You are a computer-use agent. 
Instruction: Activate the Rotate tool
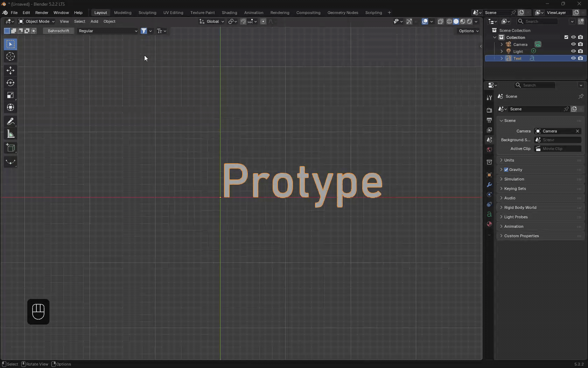10,83
